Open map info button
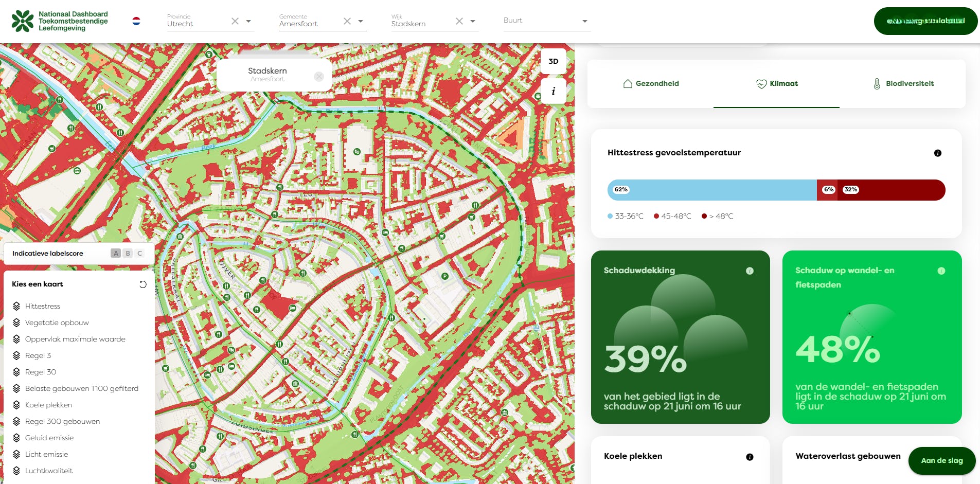The height and width of the screenshot is (484, 980). (554, 91)
